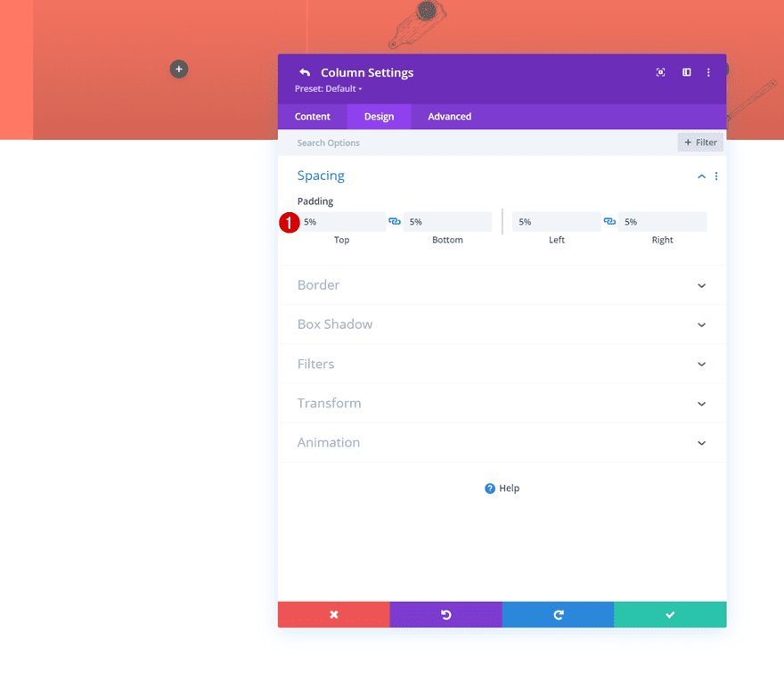Open the three-dot menu in the modal header
The image size is (784, 673).
pyautogui.click(x=708, y=72)
